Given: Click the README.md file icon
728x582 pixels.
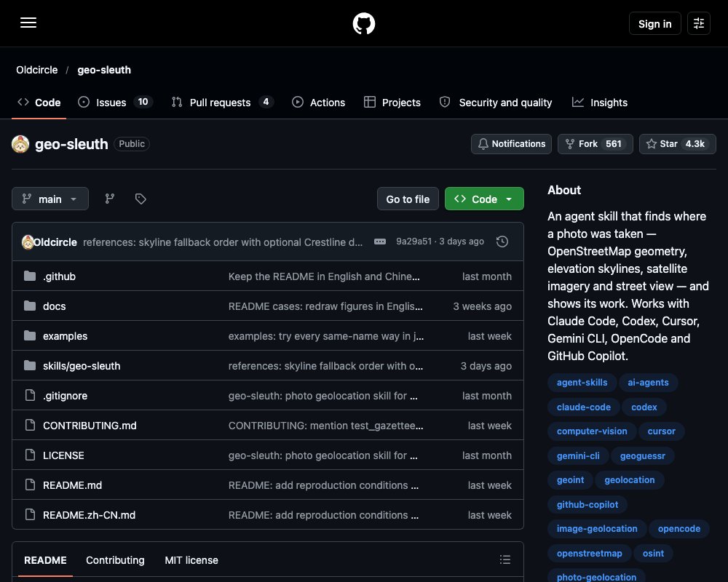Looking at the screenshot, I should point(30,485).
